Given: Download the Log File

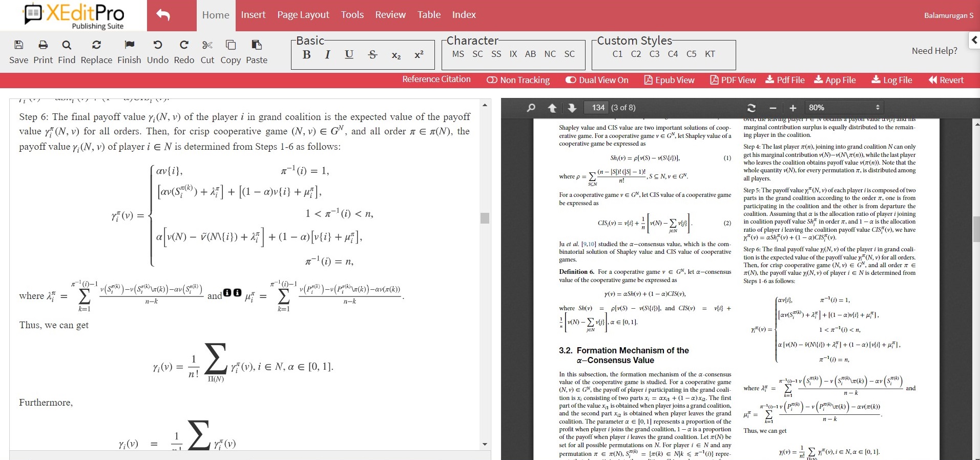Looking at the screenshot, I should coord(892,80).
